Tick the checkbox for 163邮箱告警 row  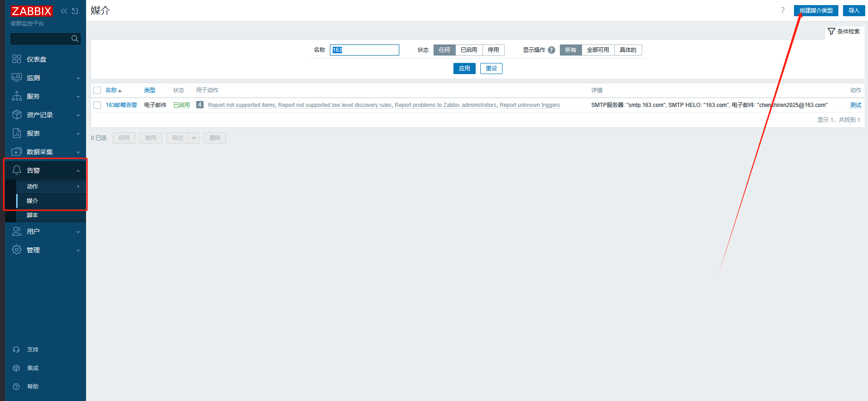click(97, 105)
